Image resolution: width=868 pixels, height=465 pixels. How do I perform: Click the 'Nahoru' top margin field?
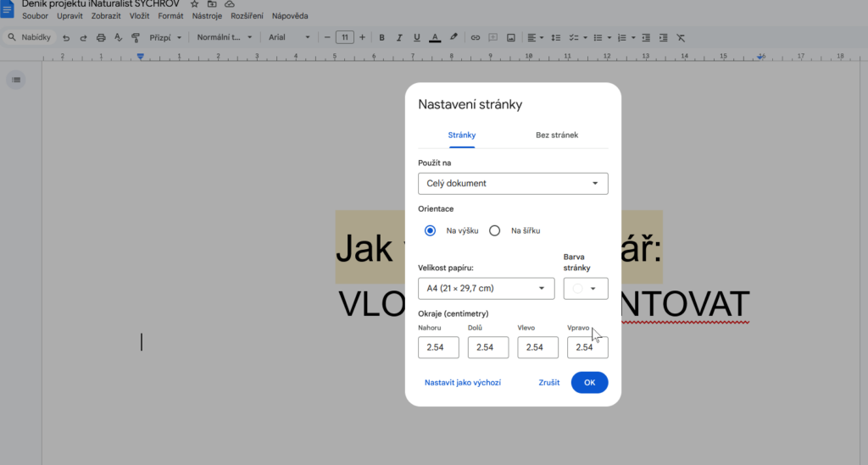(438, 347)
